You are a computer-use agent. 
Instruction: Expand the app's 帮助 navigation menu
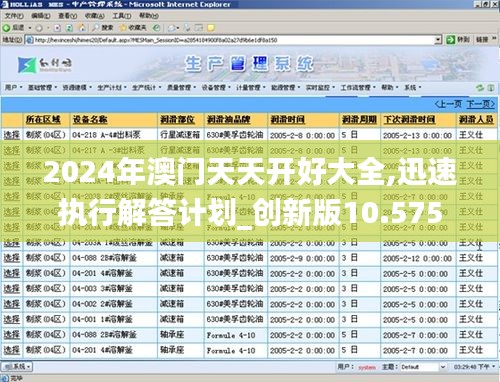pyautogui.click(x=390, y=87)
